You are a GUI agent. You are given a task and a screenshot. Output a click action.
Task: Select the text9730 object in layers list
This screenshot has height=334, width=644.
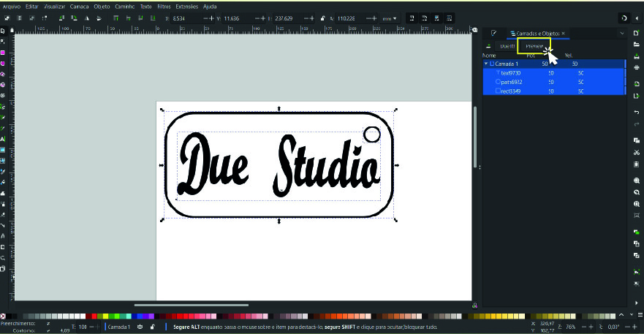[511, 73]
